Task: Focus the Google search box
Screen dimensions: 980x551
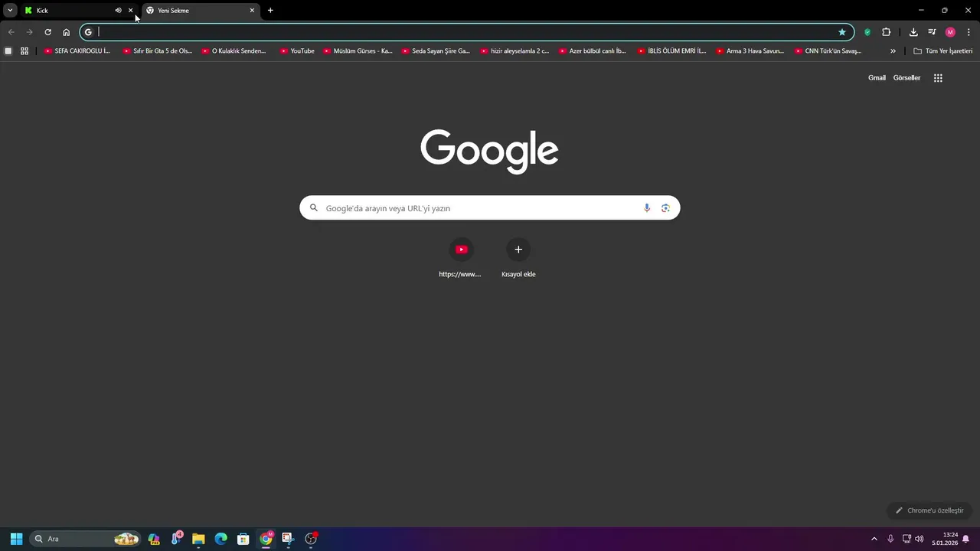Action: pyautogui.click(x=490, y=208)
